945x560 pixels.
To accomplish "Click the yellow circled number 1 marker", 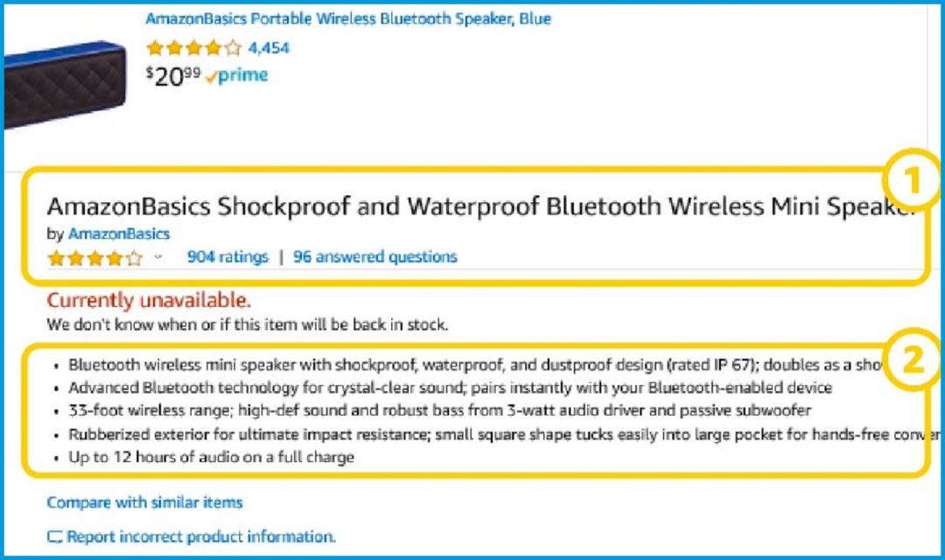I will coord(912,179).
